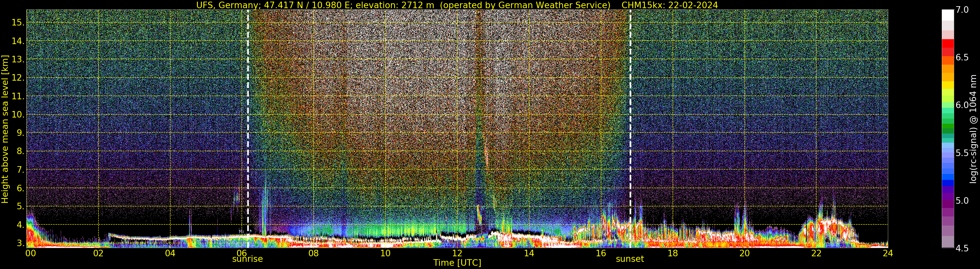This screenshot has height=269, width=980.
Task: Click the height axis tick label '6.'
Action: 20,188
